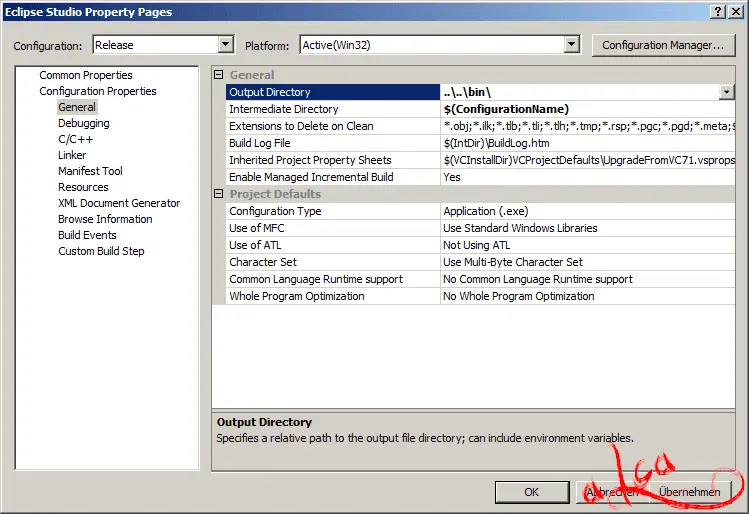Image resolution: width=749 pixels, height=514 pixels.
Task: Click the Application (.exe) value
Action: click(x=588, y=211)
